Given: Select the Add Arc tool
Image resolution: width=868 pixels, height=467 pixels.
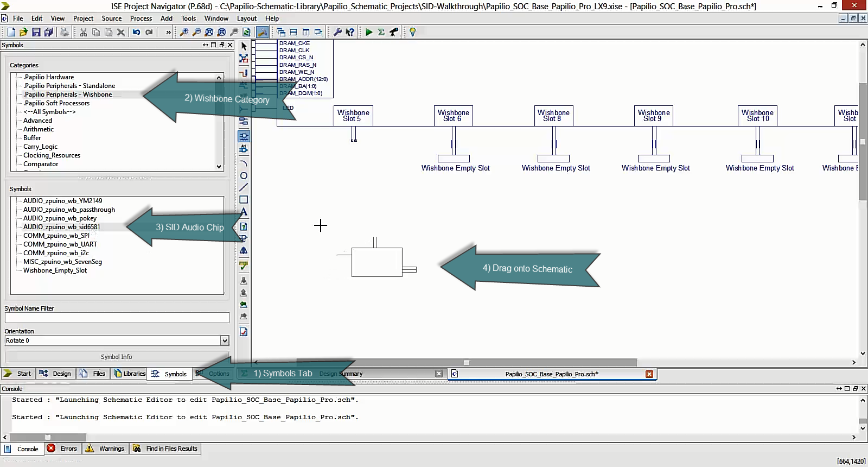Looking at the screenshot, I should (244, 163).
